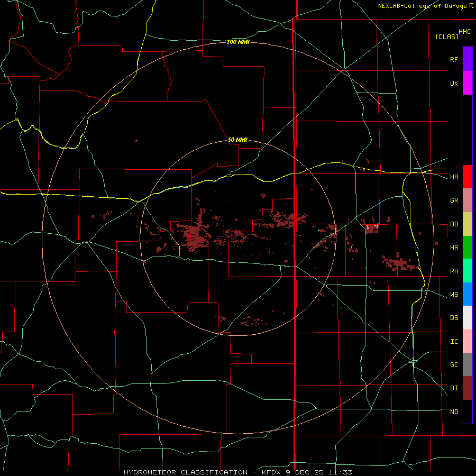
Task: Pick the HR green legend swatch
Action: click(x=467, y=248)
